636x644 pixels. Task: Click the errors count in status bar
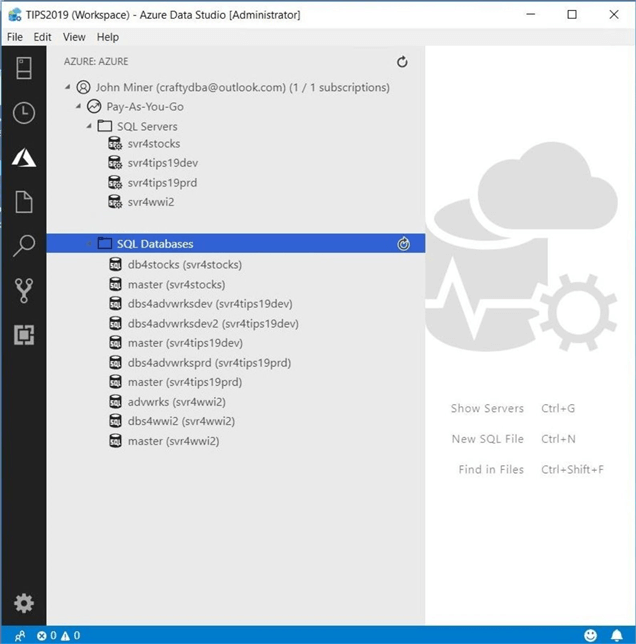click(x=46, y=636)
